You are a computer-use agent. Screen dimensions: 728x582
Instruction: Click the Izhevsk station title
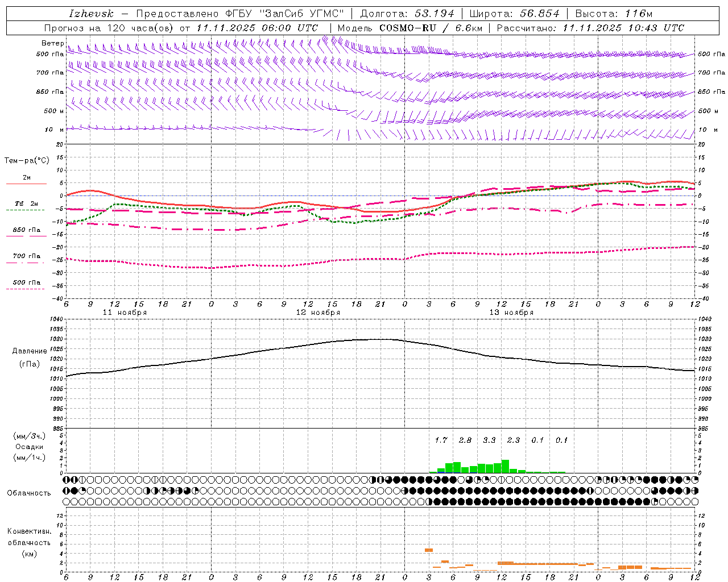[91, 14]
